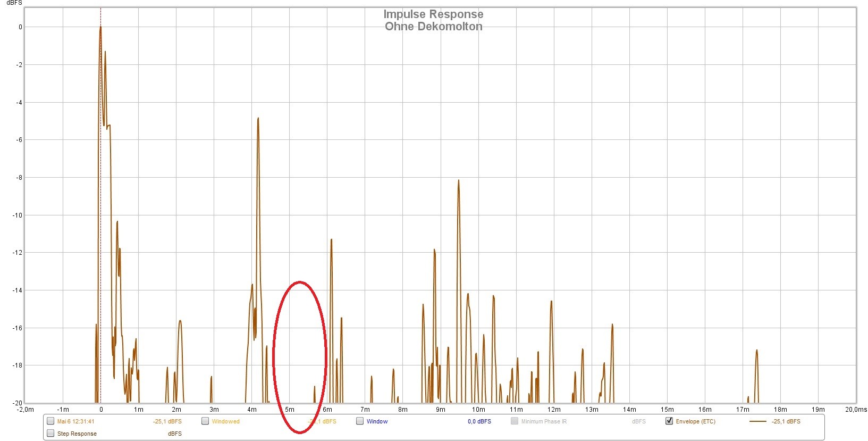Click the -2,0m label at time axis start

[x=25, y=409]
